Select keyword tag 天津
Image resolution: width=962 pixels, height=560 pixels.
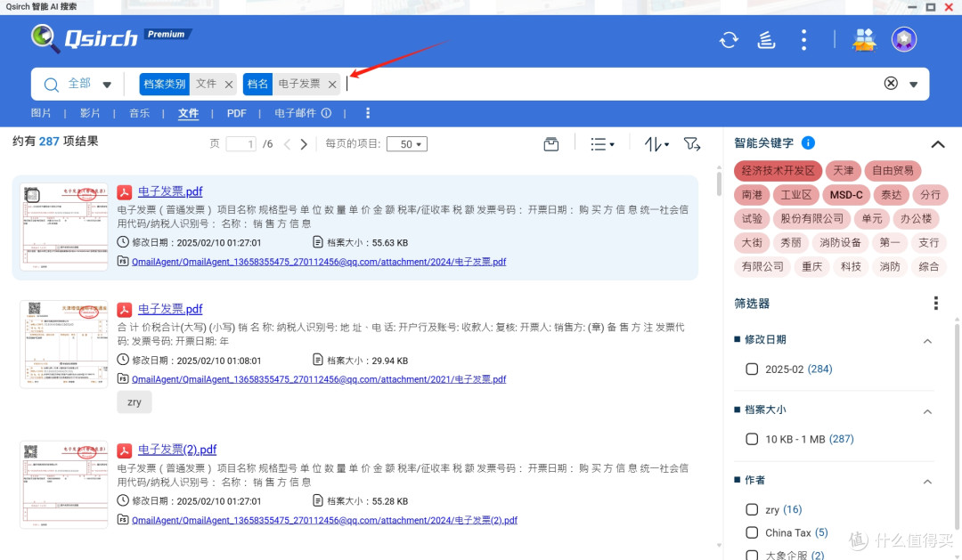843,171
